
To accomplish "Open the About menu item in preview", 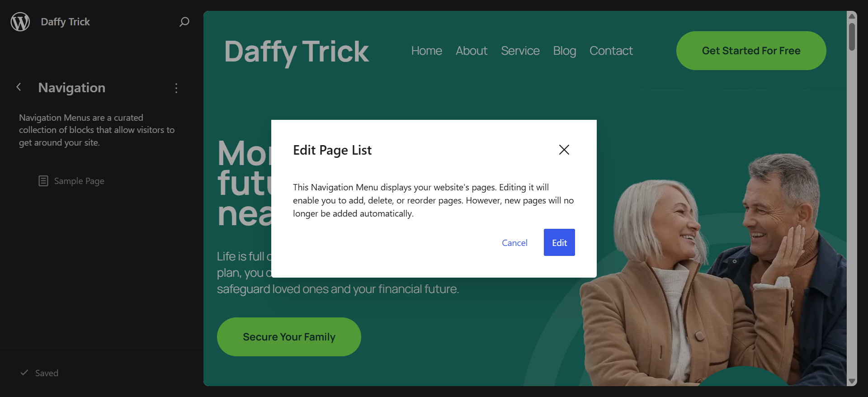I will [471, 51].
